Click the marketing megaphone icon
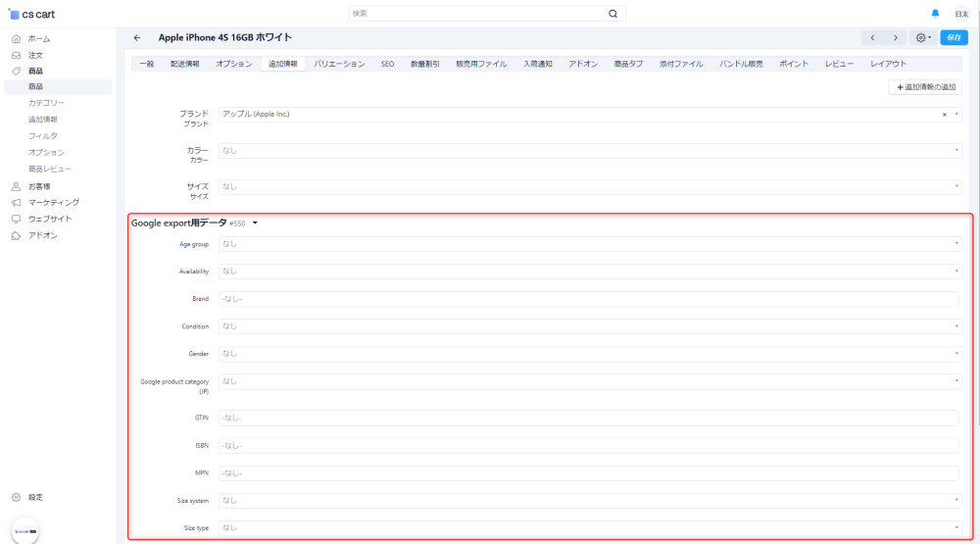Viewport: 980px width, 544px height. (17, 203)
